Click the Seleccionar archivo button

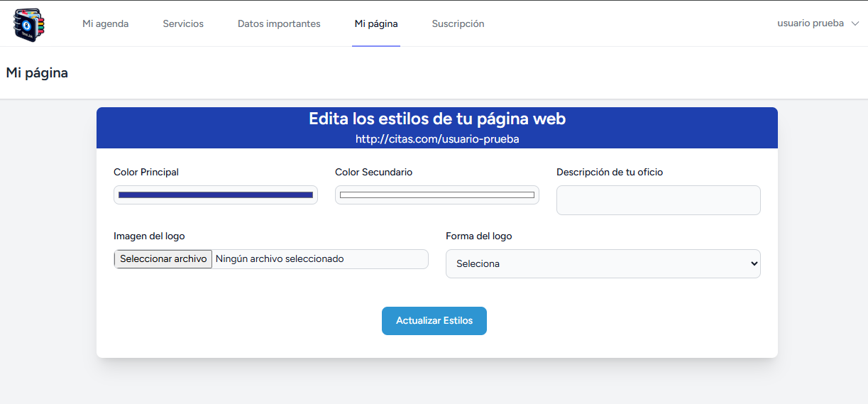pos(163,259)
